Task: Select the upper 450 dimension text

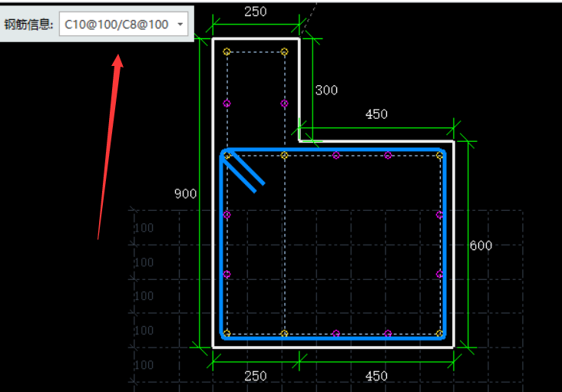Action: (x=376, y=114)
